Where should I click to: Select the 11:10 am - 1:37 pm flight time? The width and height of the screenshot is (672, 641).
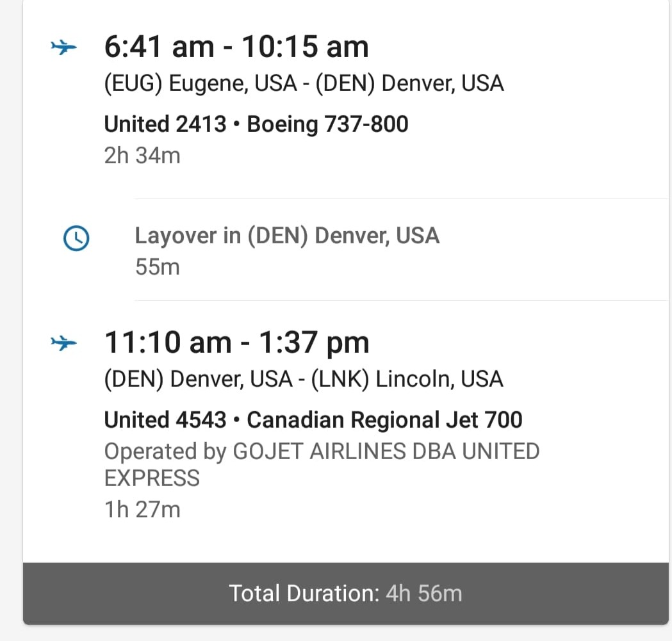coord(236,343)
